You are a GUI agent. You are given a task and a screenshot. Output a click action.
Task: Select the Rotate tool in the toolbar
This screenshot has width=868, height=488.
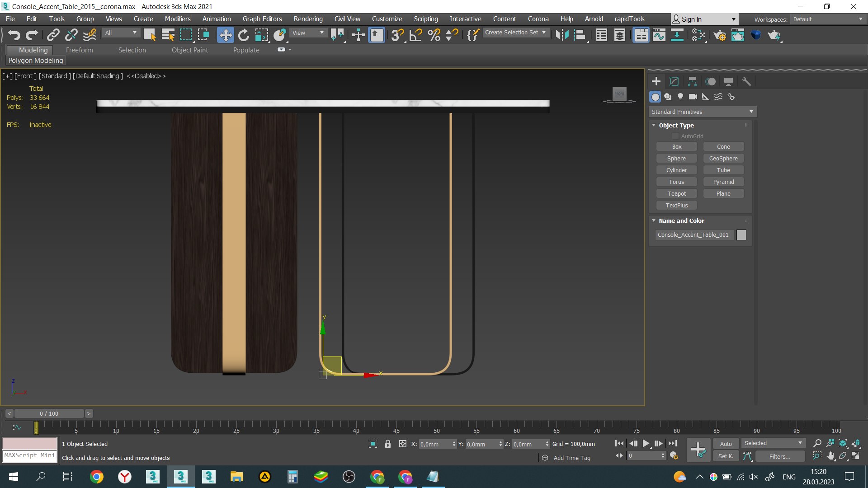(x=244, y=35)
